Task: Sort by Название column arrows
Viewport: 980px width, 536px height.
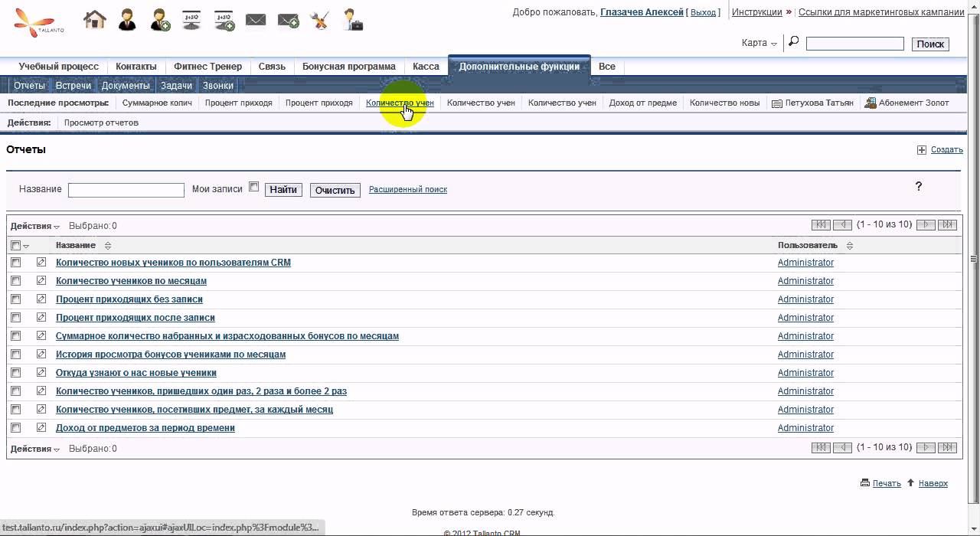Action: (x=107, y=246)
